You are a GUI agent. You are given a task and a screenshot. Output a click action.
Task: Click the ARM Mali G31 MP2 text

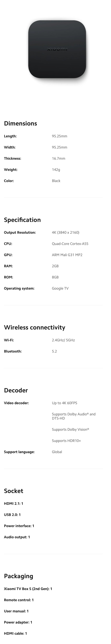click(67, 255)
